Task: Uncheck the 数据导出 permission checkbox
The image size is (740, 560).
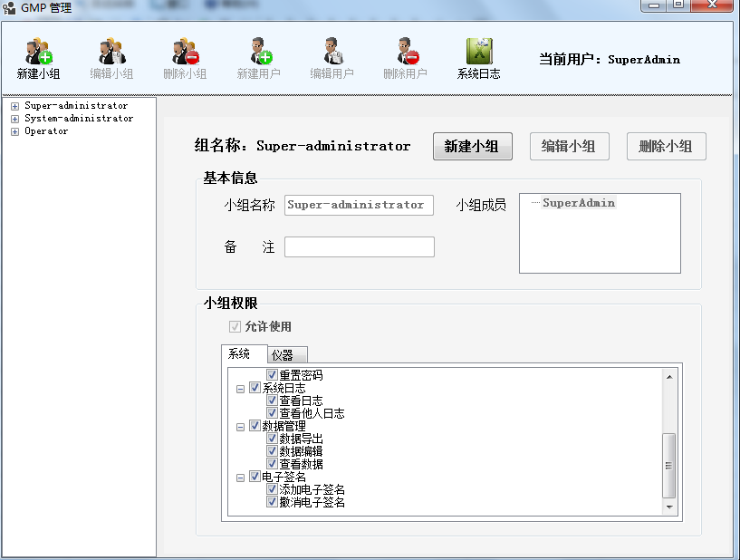Action: pos(272,439)
